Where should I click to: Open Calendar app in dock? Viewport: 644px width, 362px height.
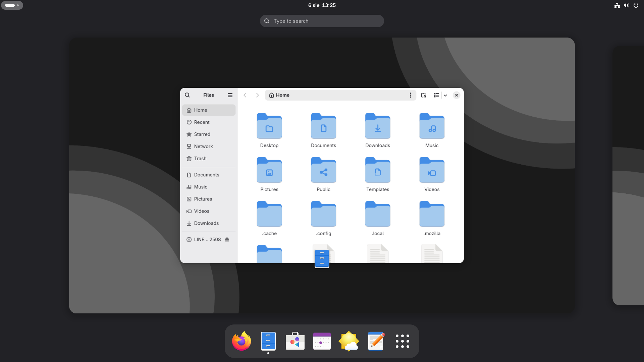pos(322,341)
